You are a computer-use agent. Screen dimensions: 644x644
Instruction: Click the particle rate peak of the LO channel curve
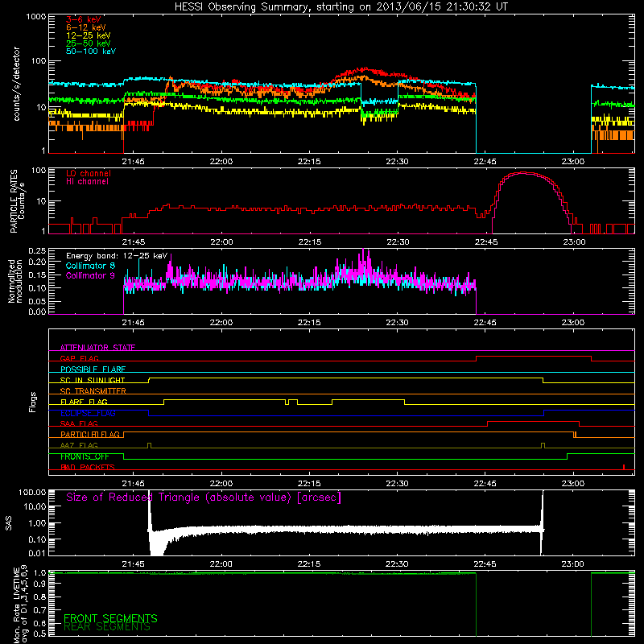(524, 172)
